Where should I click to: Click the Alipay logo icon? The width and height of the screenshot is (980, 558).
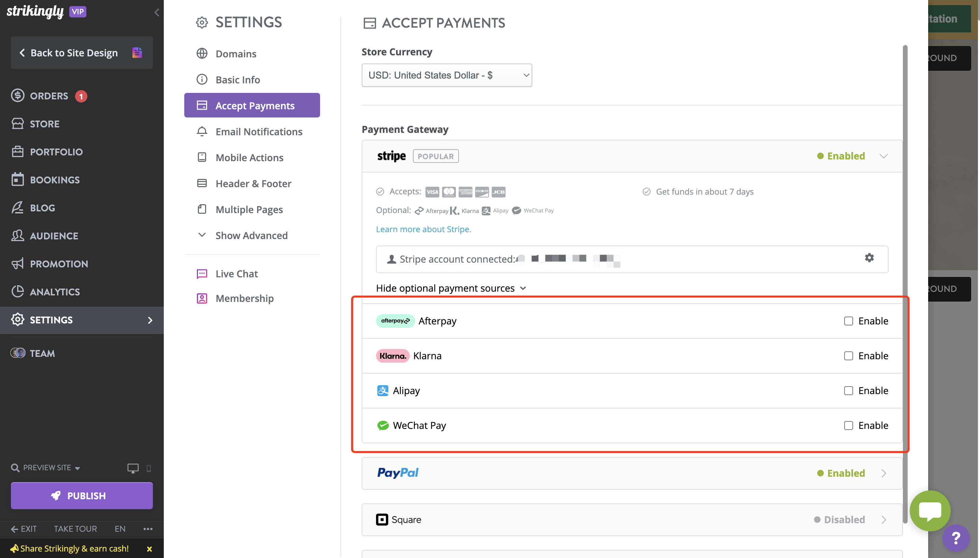click(x=383, y=391)
